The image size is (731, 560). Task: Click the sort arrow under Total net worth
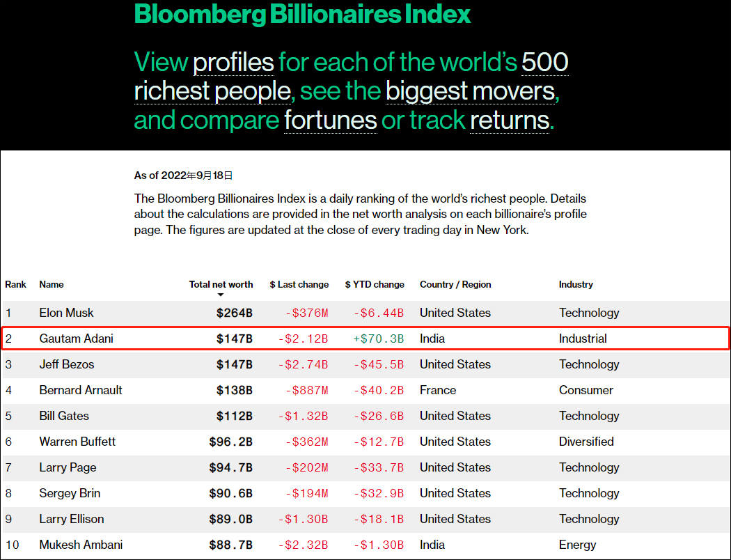221,295
